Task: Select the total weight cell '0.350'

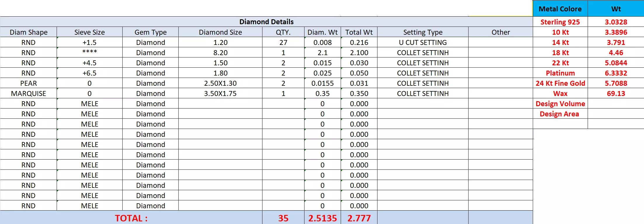Action: point(359,93)
